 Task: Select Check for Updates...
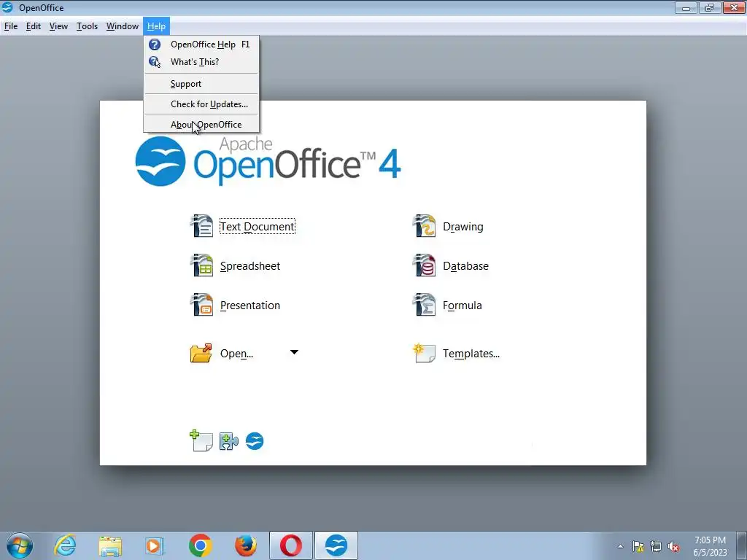[x=201, y=104]
